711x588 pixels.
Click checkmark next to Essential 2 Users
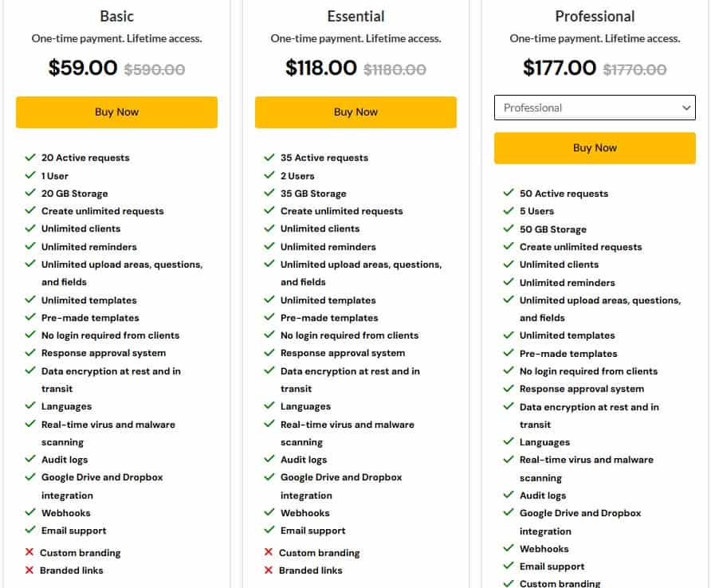pyautogui.click(x=269, y=175)
